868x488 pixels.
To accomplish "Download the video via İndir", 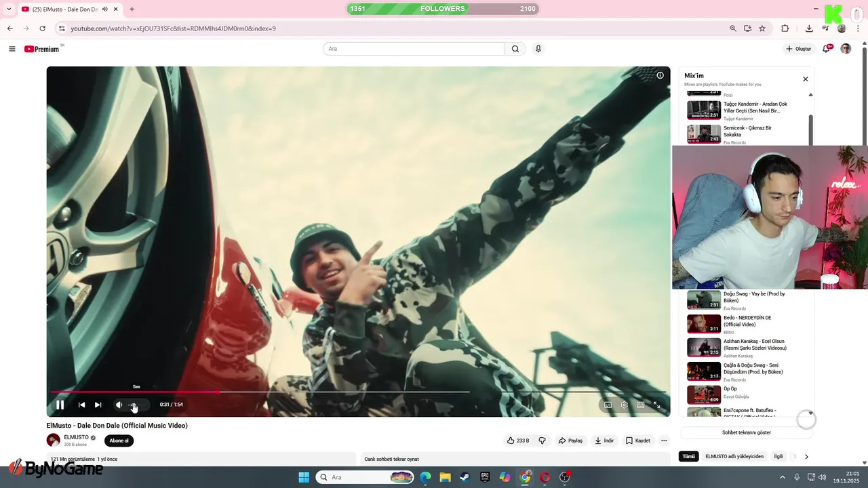I will point(604,441).
